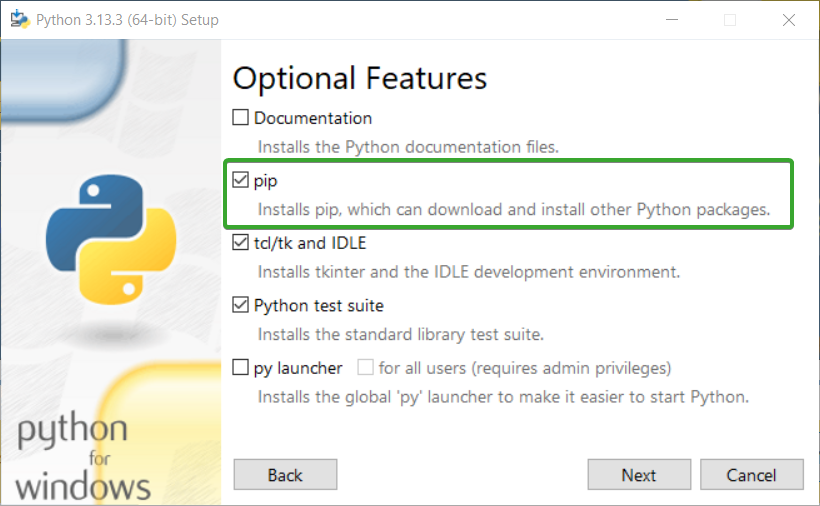Tick the square box beside Documentation
The height and width of the screenshot is (506, 820).
tap(241, 117)
